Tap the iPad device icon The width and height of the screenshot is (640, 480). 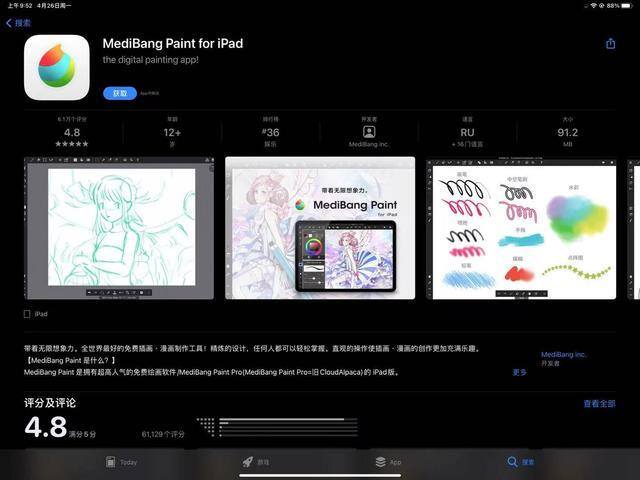27,314
